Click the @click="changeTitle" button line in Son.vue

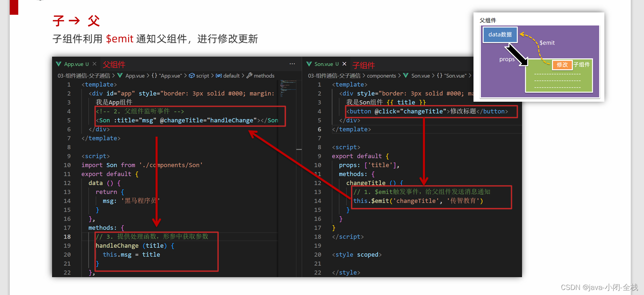tap(427, 111)
